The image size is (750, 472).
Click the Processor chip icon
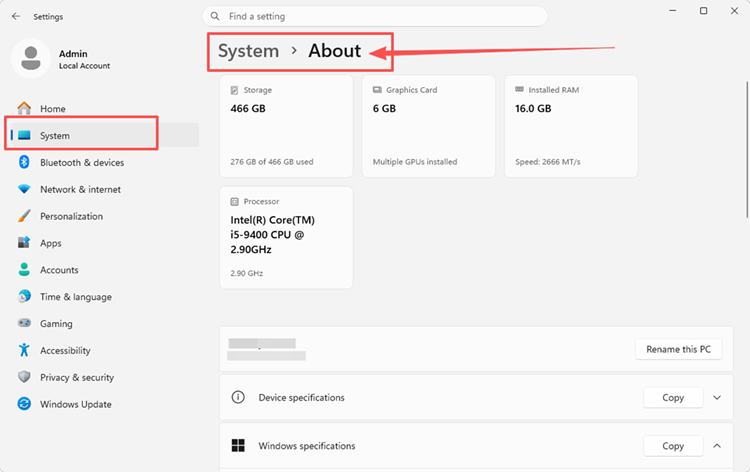click(234, 202)
